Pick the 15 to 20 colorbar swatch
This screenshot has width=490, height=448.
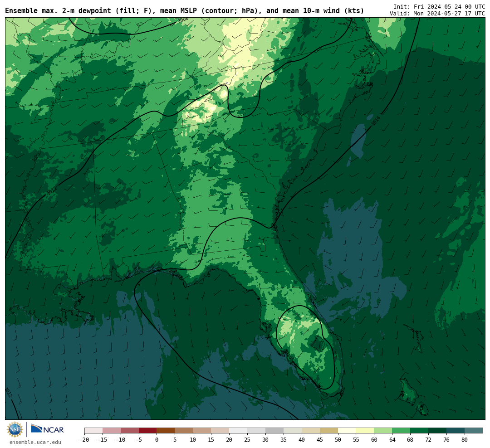coord(220,431)
